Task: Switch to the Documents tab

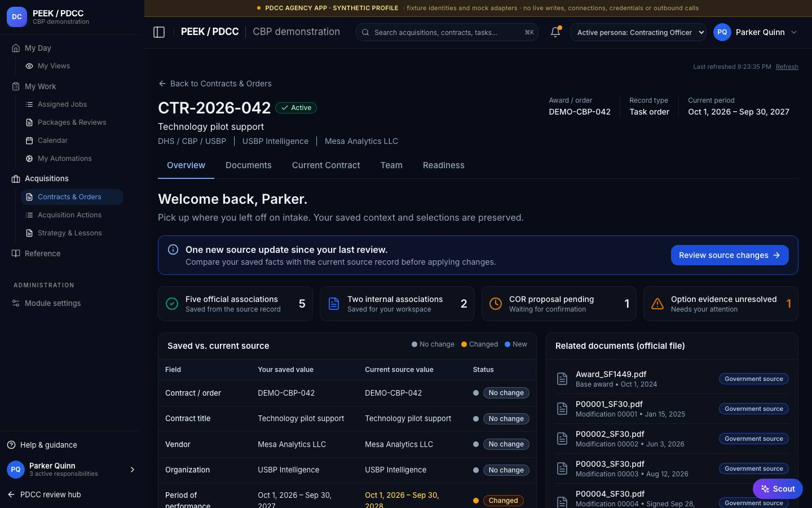Action: (249, 165)
